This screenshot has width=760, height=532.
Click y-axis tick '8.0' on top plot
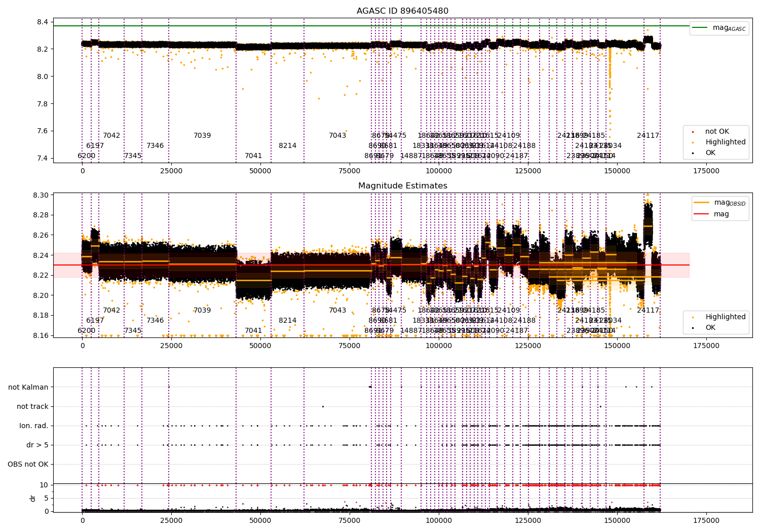pos(43,77)
